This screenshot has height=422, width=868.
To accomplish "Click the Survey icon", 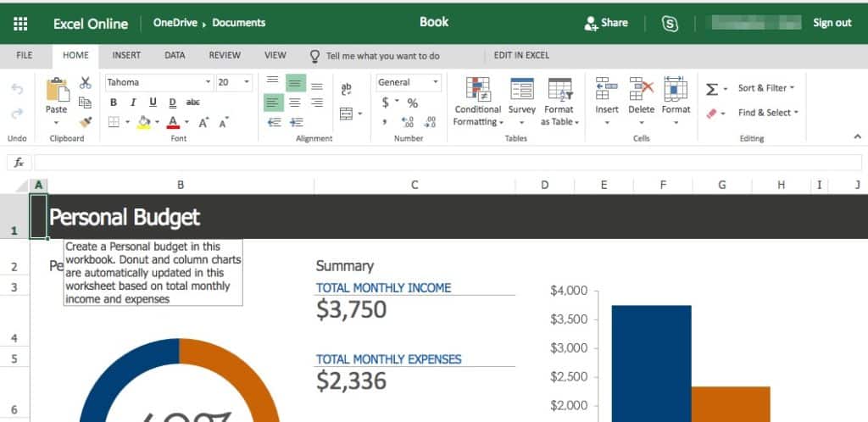I will coord(522,88).
